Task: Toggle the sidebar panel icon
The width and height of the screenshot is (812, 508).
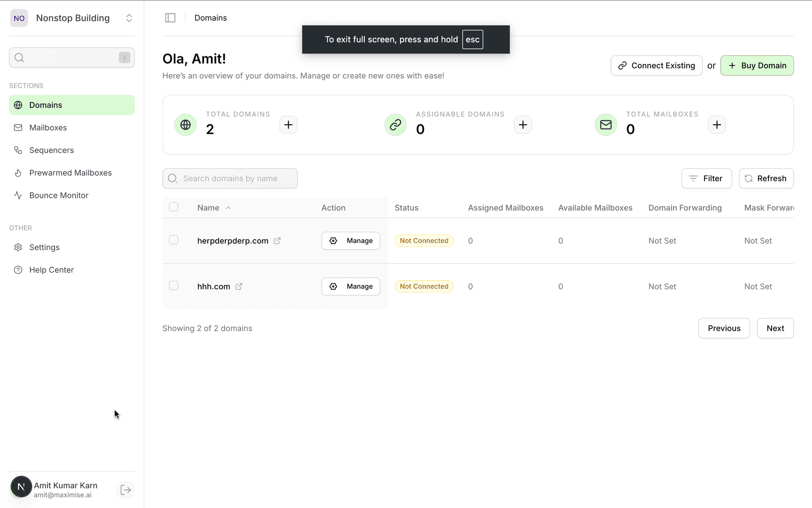Action: (170, 18)
